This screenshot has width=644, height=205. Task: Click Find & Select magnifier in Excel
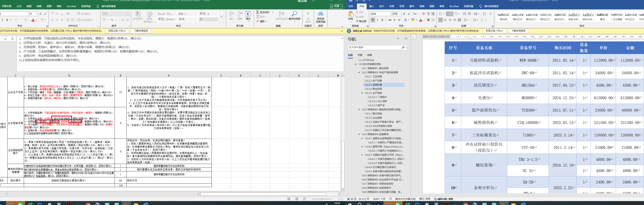click(294, 15)
